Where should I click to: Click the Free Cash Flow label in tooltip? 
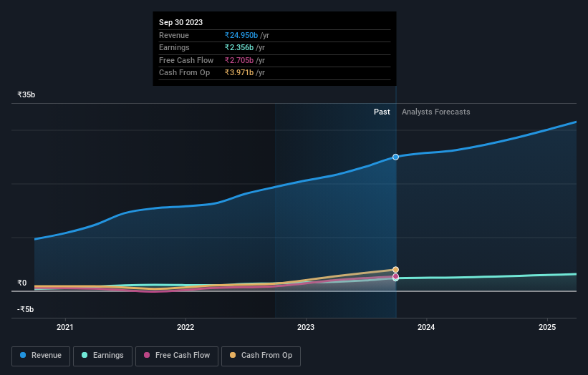[186, 60]
